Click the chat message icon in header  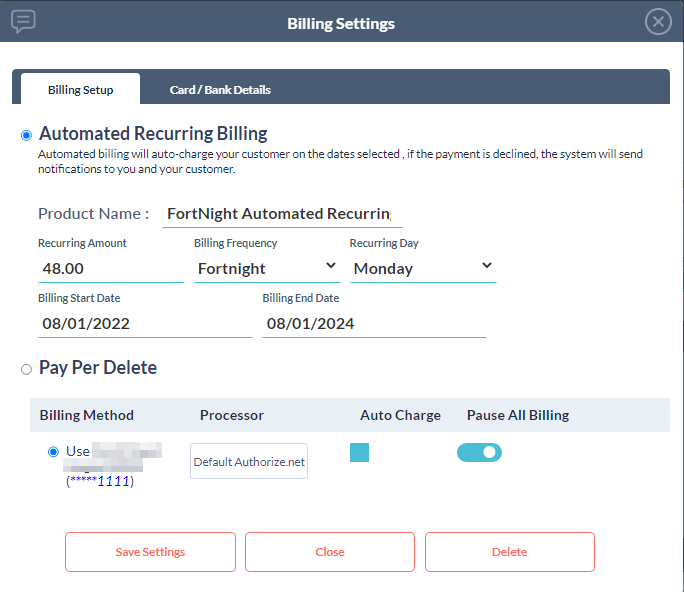(24, 21)
